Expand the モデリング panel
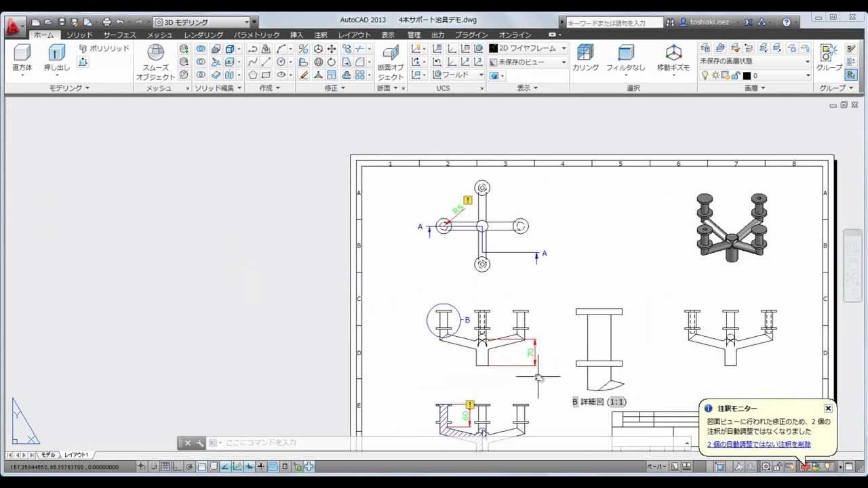This screenshot has height=488, width=868. click(69, 88)
